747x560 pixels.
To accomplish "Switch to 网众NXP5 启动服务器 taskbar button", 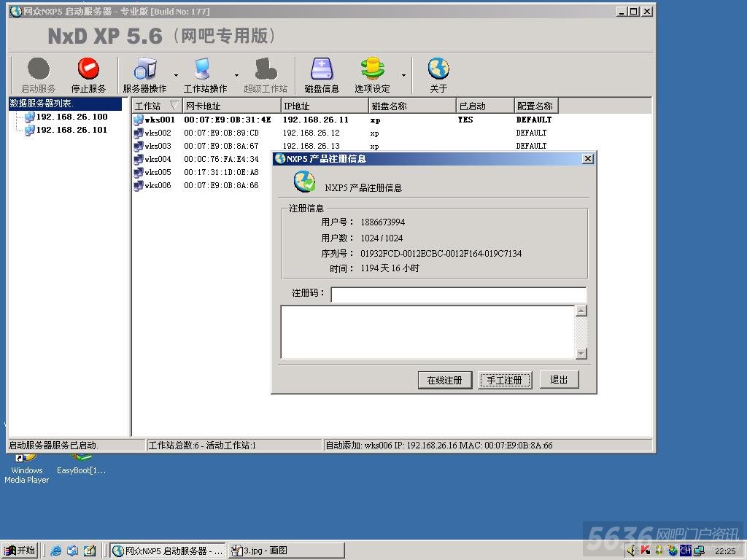I will [x=168, y=551].
